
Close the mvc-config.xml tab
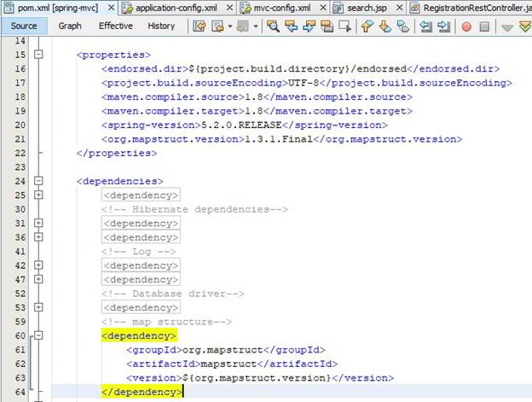(x=323, y=8)
